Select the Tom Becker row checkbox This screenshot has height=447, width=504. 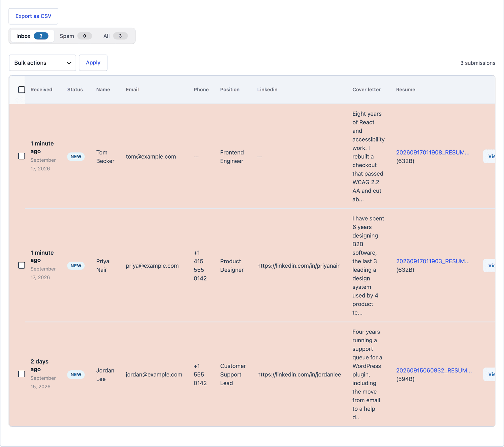point(21,156)
